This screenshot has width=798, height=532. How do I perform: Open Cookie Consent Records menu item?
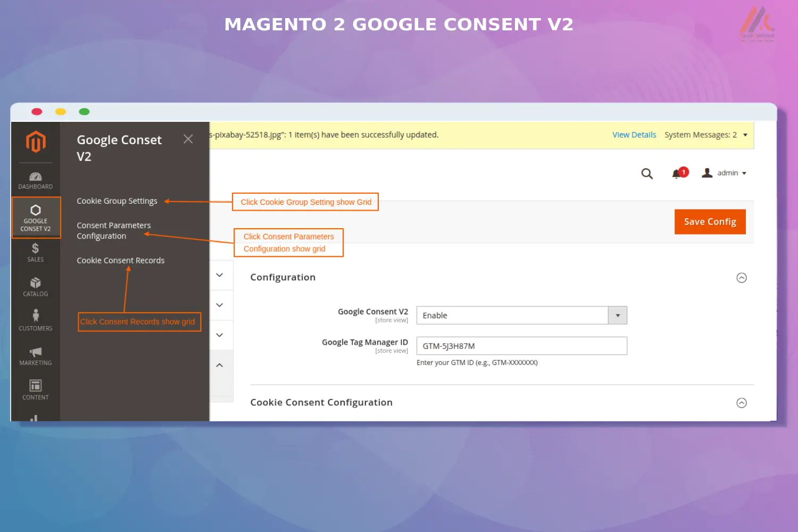(120, 260)
